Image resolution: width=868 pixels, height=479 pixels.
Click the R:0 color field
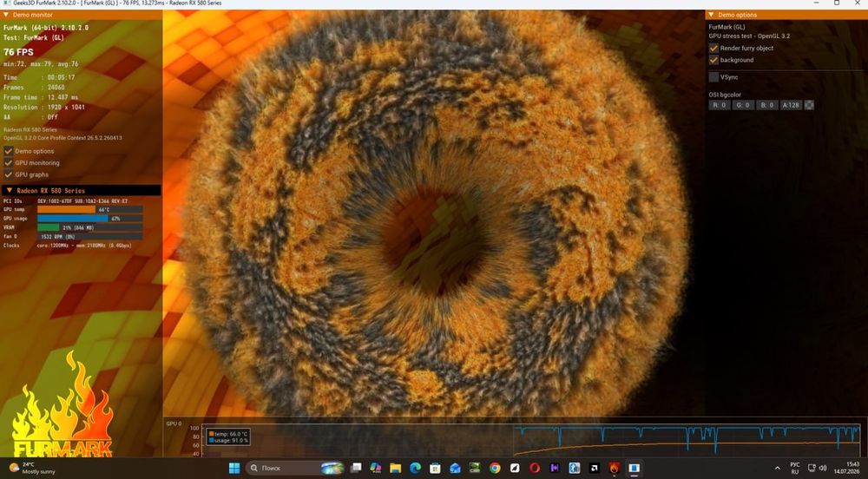[720, 105]
